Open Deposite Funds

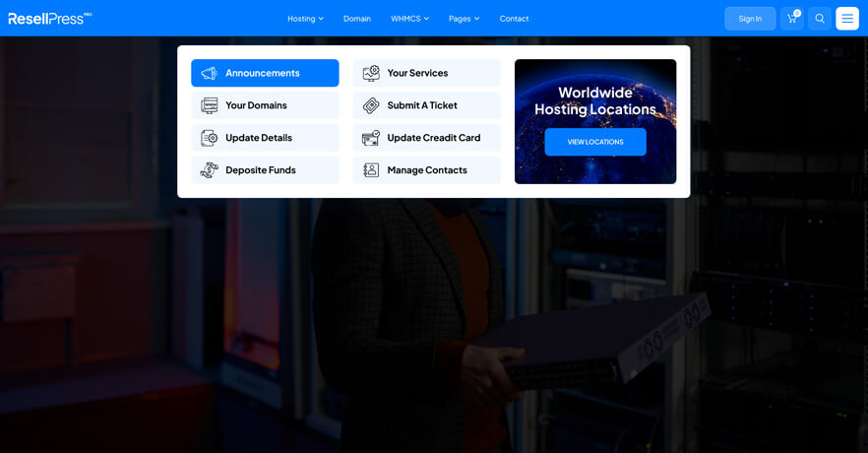(x=265, y=170)
